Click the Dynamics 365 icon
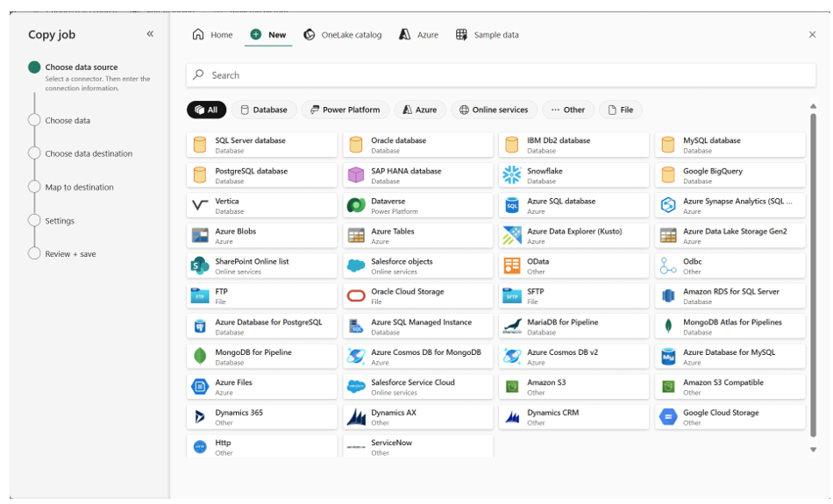The width and height of the screenshot is (833, 504). pos(199,417)
